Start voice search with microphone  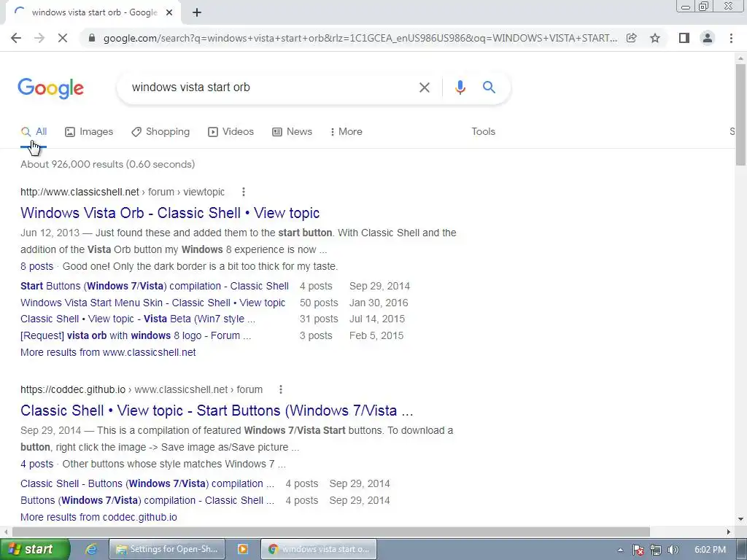460,87
